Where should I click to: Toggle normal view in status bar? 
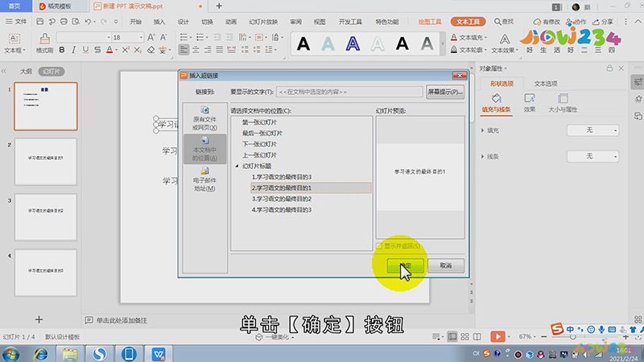coord(452,336)
